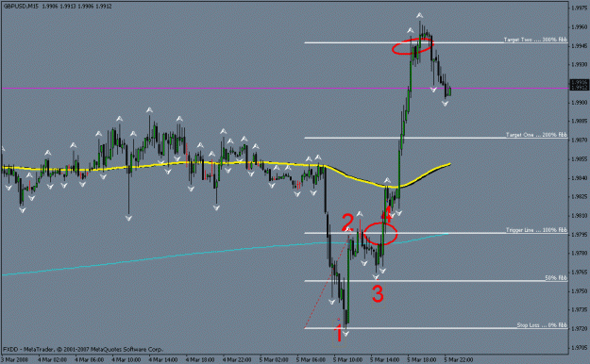Click the 4 Mar 06:00 time label
Screen dimensions: 590x364
tap(89, 360)
